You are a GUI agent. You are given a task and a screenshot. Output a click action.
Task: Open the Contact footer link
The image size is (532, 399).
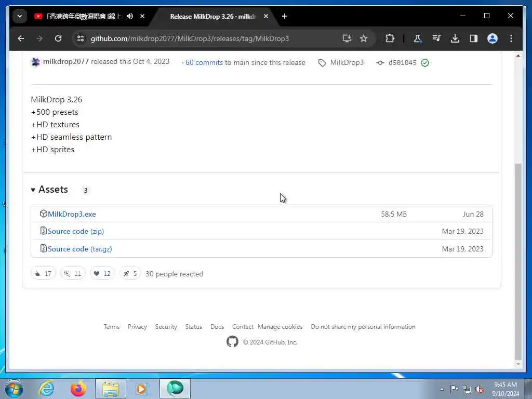pyautogui.click(x=243, y=327)
